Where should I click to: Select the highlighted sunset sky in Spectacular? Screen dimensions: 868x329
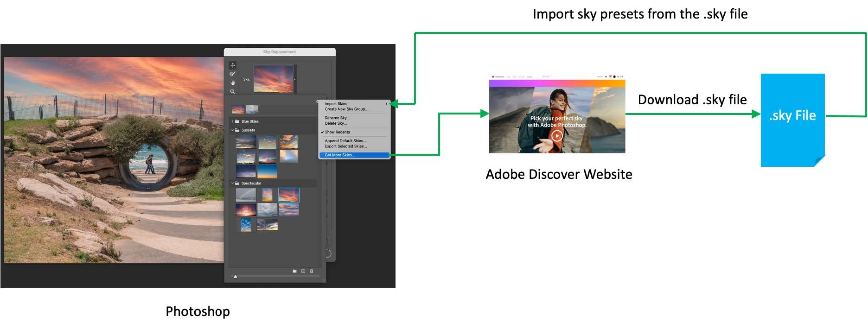pyautogui.click(x=289, y=195)
